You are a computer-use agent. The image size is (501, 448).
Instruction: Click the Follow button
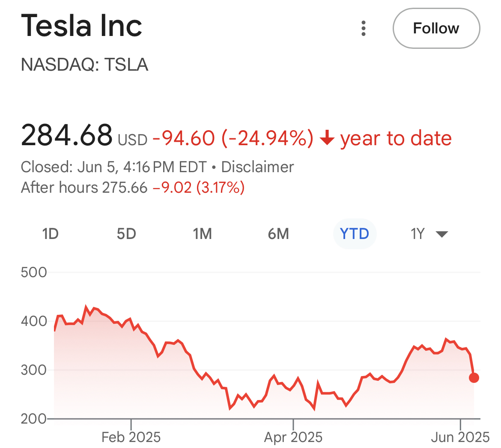436,28
